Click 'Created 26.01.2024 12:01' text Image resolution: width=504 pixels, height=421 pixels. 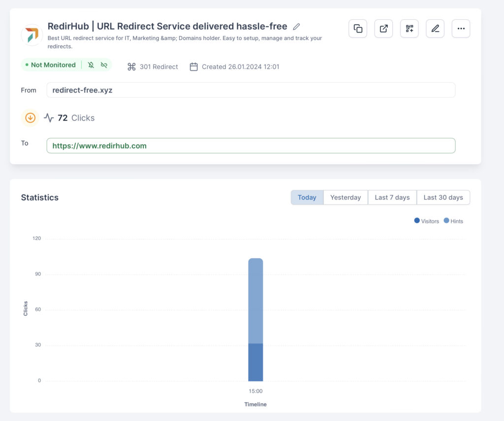click(x=240, y=67)
